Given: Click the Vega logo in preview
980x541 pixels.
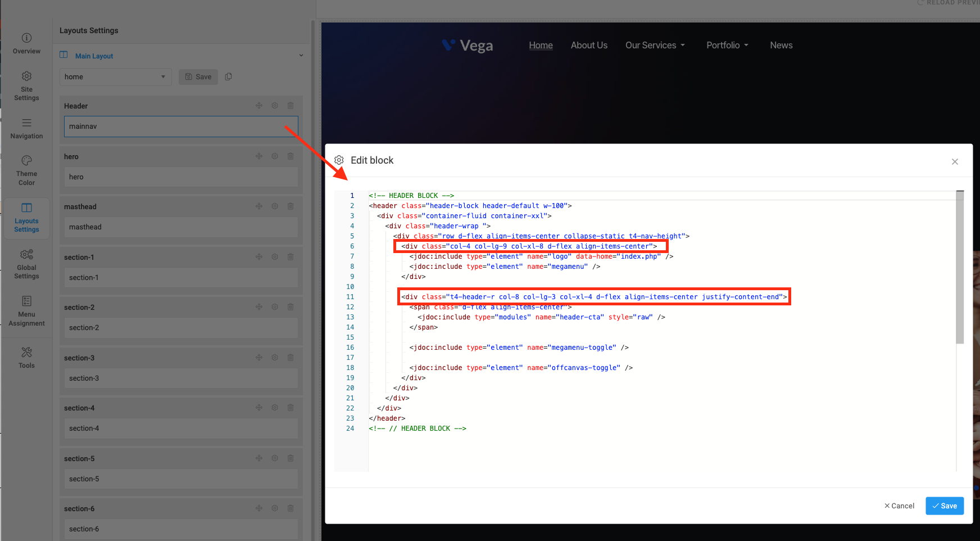Looking at the screenshot, I should pyautogui.click(x=468, y=46).
